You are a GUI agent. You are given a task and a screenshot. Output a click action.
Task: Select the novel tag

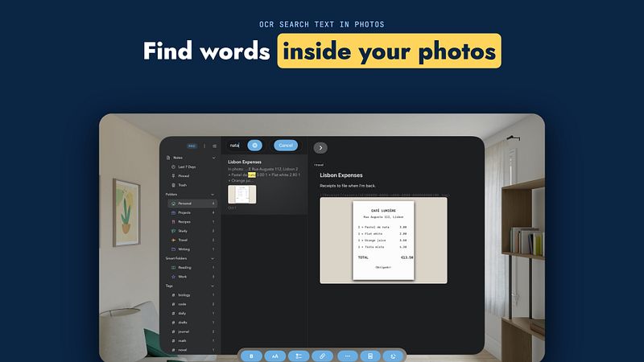click(x=183, y=350)
